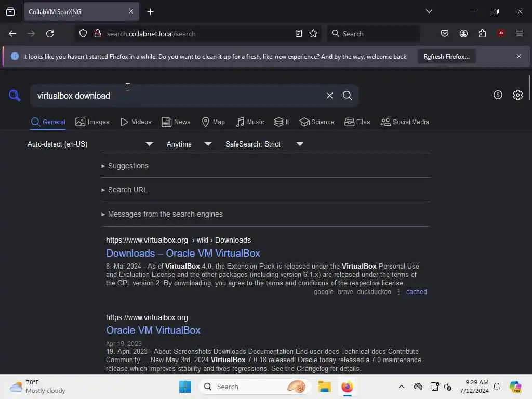
Task: Switch to the Map tab
Action: tap(213, 122)
